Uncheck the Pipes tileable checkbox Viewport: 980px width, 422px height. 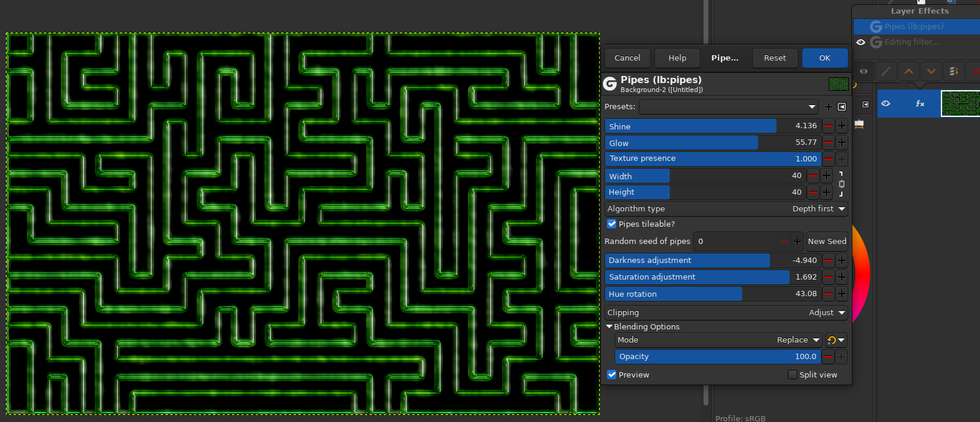[x=612, y=224]
